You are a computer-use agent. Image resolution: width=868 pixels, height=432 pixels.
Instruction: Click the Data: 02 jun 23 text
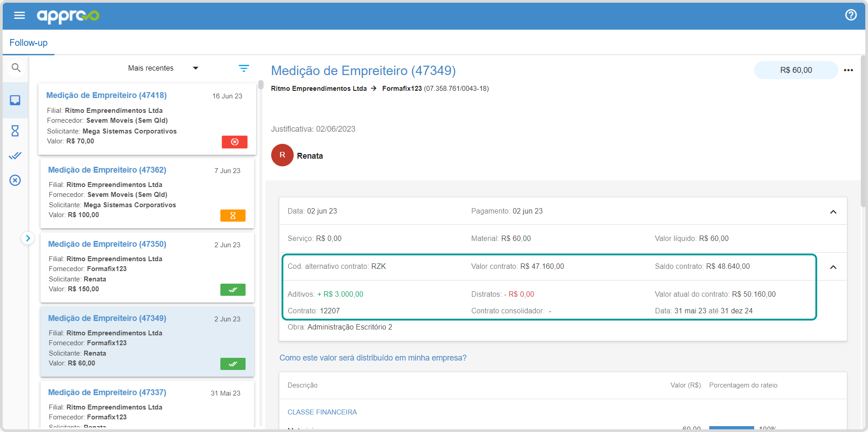point(313,211)
